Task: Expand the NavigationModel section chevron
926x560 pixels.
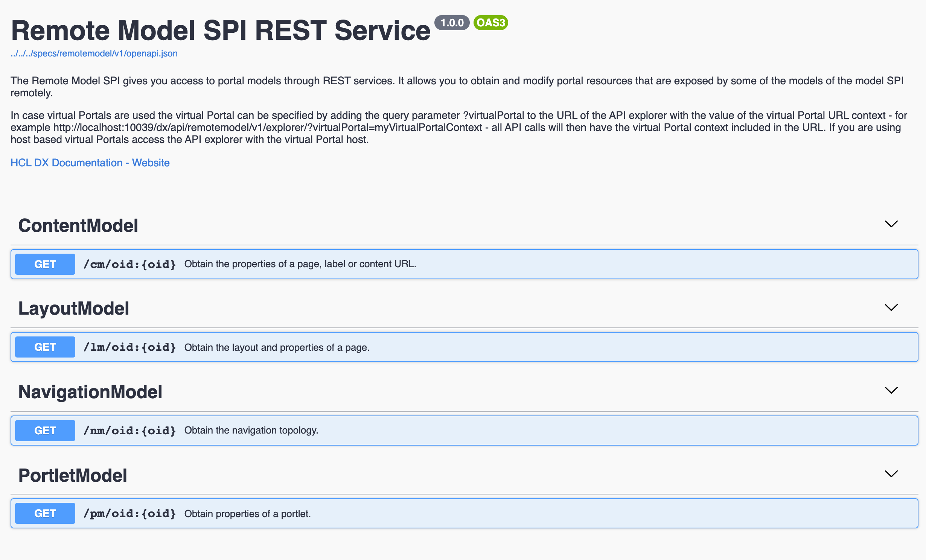Action: click(x=891, y=391)
